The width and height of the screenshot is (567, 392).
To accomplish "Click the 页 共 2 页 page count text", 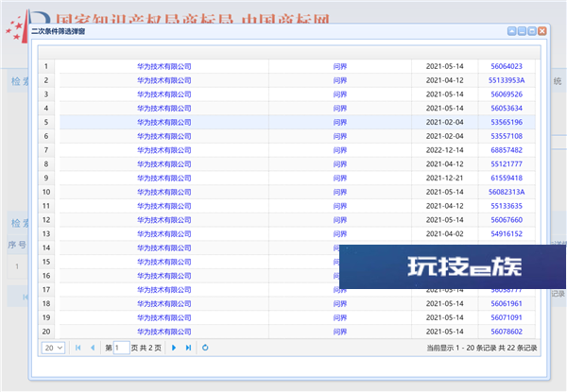I will (x=146, y=348).
